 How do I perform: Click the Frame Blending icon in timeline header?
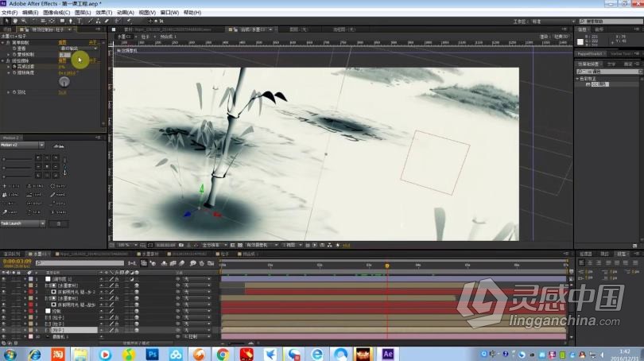tap(173, 263)
